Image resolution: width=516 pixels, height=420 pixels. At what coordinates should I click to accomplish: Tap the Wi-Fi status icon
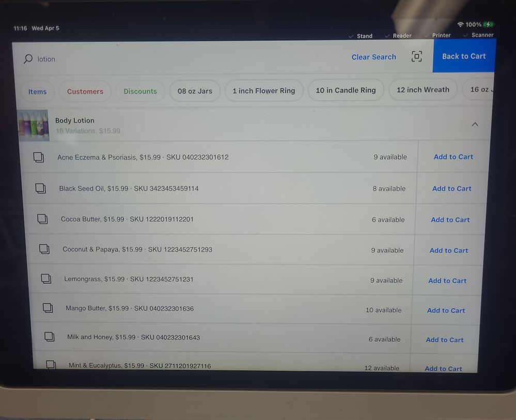click(460, 25)
